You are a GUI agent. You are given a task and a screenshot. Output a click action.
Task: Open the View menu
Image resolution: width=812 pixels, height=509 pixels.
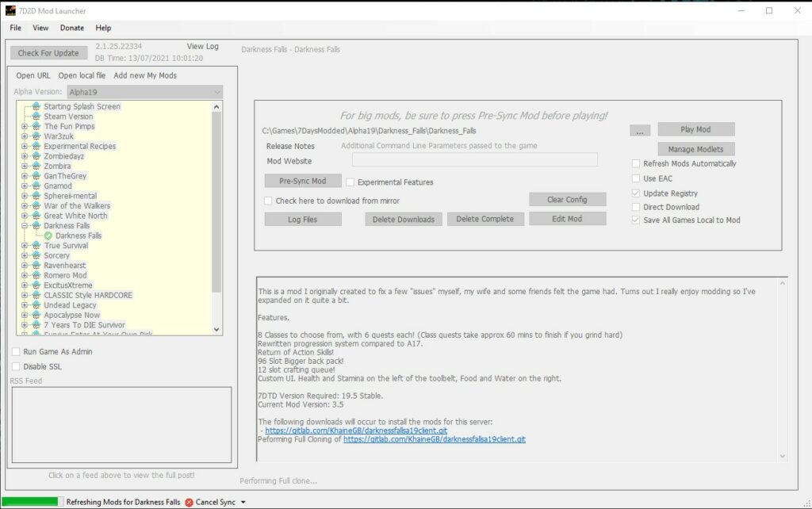pyautogui.click(x=40, y=28)
